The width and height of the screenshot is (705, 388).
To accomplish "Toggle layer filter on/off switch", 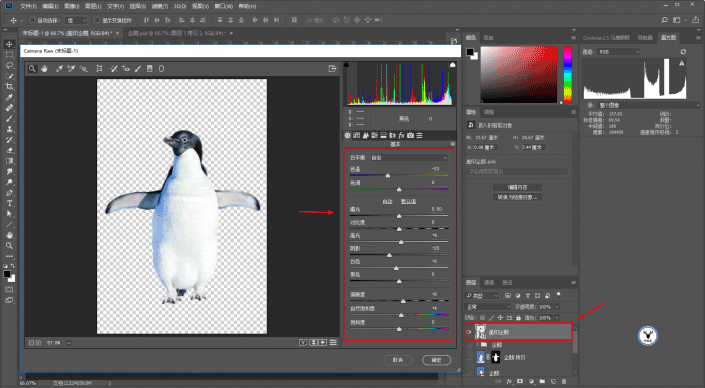I will pyautogui.click(x=558, y=295).
